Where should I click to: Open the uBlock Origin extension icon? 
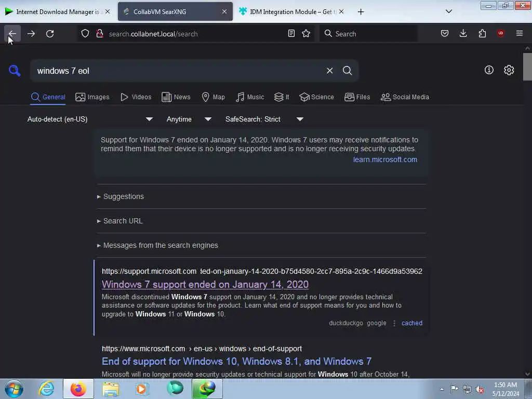(x=500, y=34)
